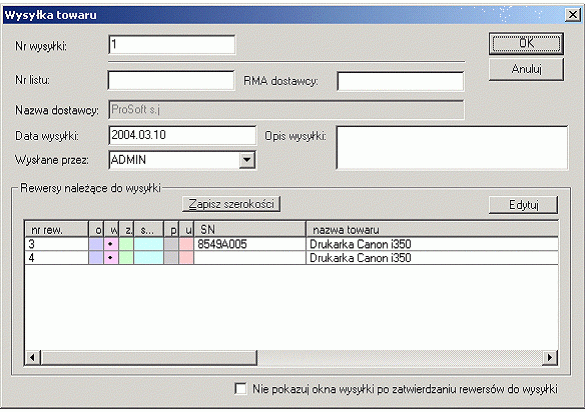Click the Zapisz szerokości button

[x=231, y=204]
